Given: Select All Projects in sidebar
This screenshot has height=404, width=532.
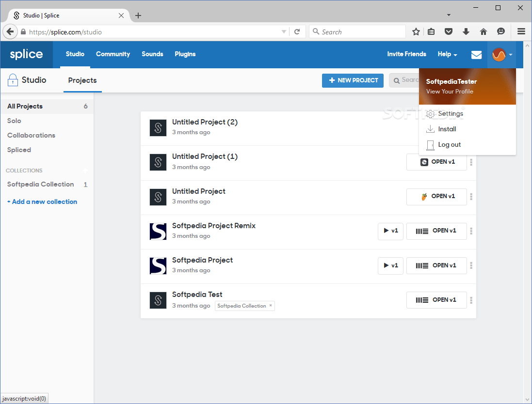Looking at the screenshot, I should coord(47,106).
